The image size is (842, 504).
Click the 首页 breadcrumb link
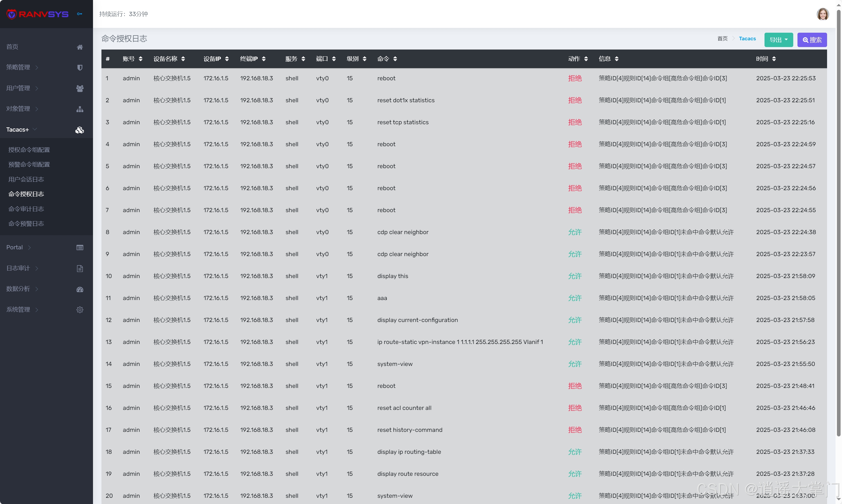pyautogui.click(x=722, y=39)
